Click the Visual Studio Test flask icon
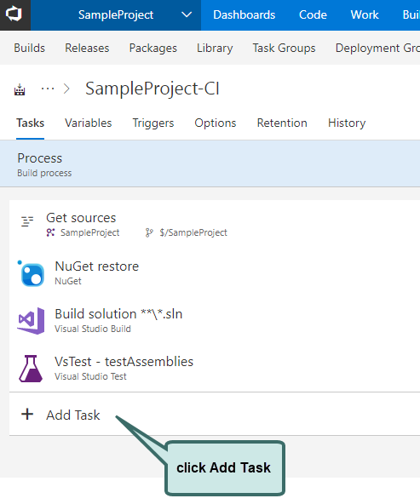 click(x=31, y=369)
